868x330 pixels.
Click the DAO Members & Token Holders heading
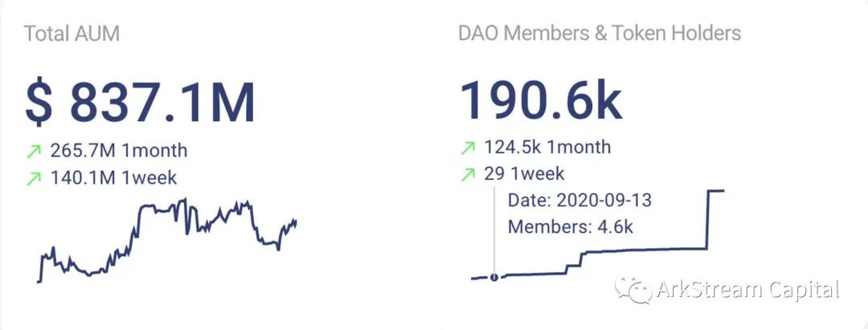tap(600, 33)
